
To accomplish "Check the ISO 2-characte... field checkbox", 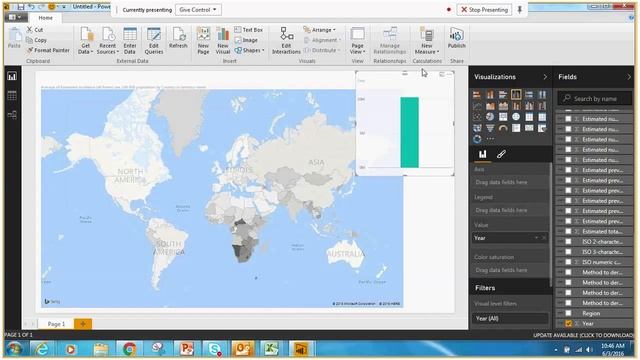I will pos(568,242).
